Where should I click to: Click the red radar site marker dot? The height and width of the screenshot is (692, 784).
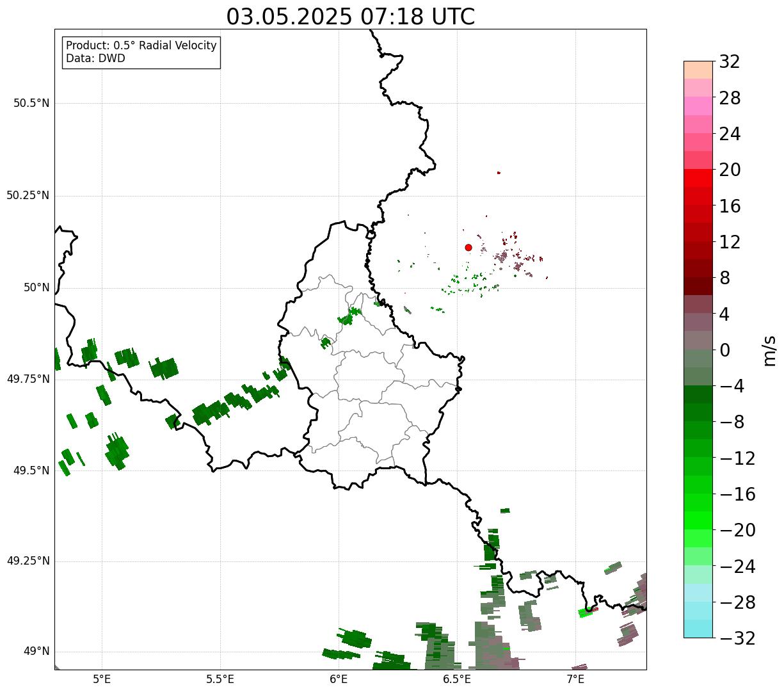tap(468, 247)
